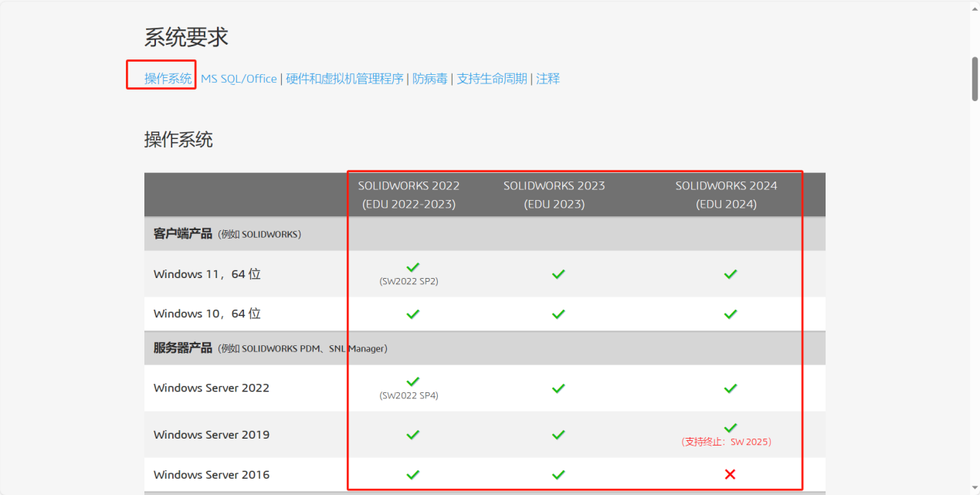Click the checkmark for Windows 10 under SOLIDWORKS 2022

[412, 314]
